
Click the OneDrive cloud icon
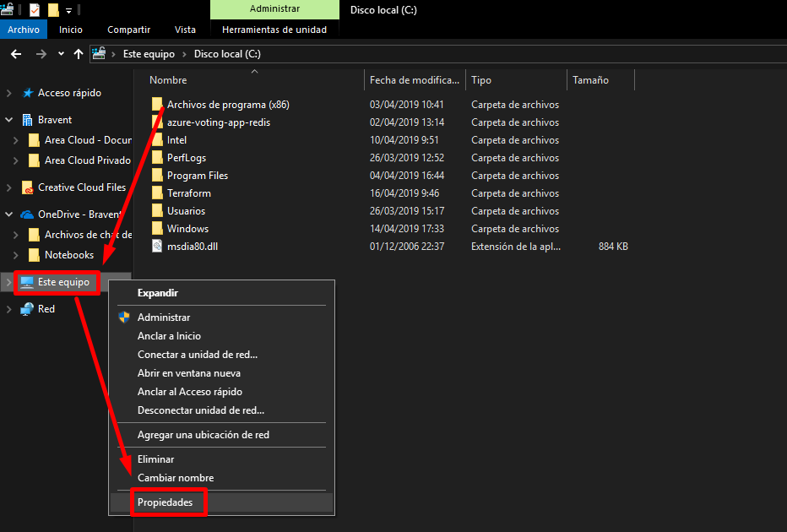tap(27, 214)
